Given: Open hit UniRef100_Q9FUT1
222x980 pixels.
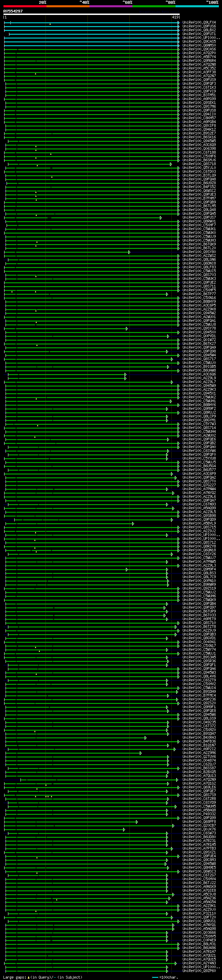Looking at the screenshot, I should coord(199,34).
